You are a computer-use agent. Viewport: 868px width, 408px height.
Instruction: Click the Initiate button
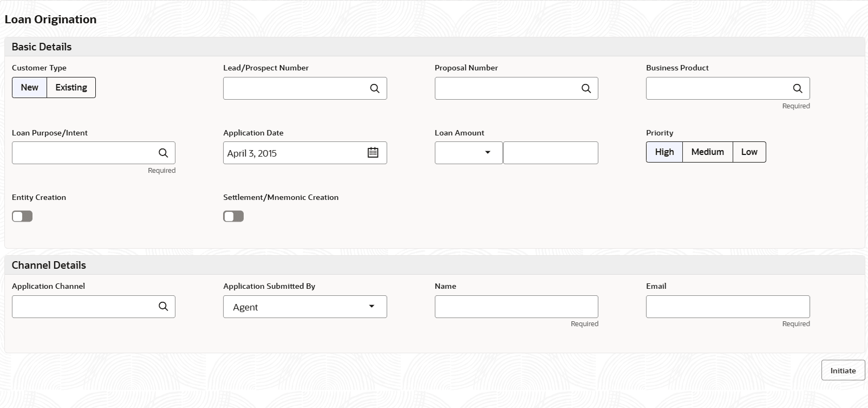[843, 371]
